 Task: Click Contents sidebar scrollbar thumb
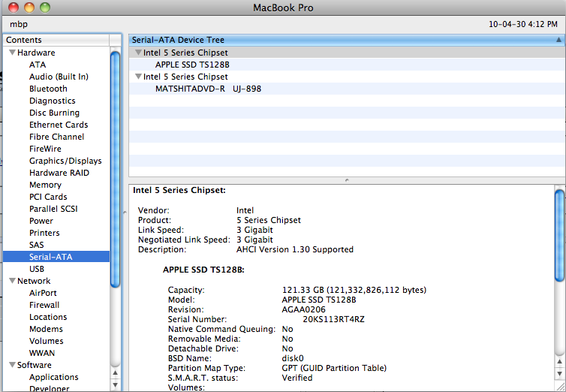point(115,170)
